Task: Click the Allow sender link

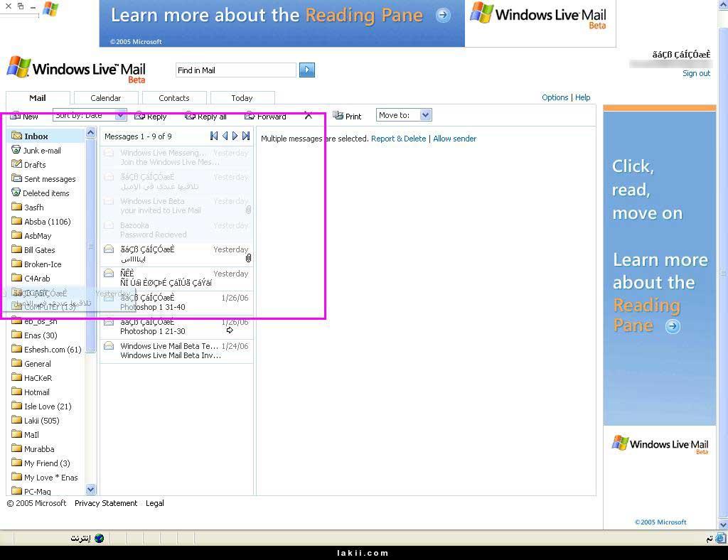Action: tap(454, 139)
